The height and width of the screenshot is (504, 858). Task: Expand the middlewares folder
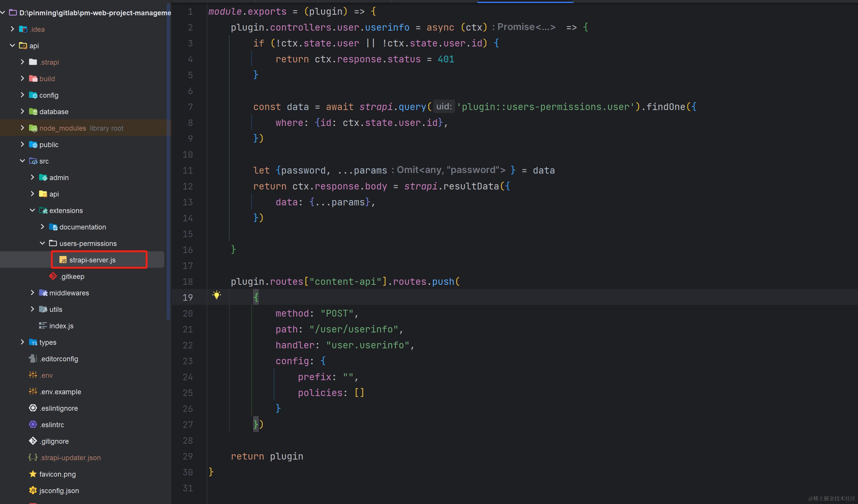(32, 292)
